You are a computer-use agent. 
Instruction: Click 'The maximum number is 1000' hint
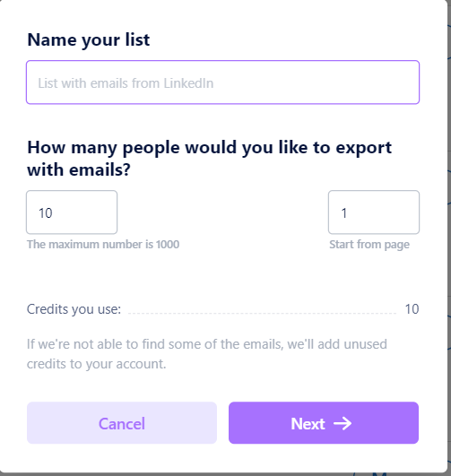(103, 245)
